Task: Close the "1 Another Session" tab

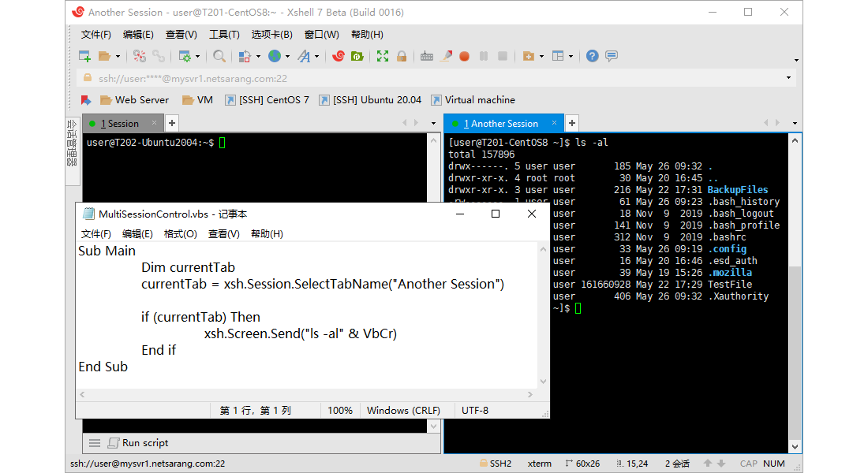Action: pos(554,123)
